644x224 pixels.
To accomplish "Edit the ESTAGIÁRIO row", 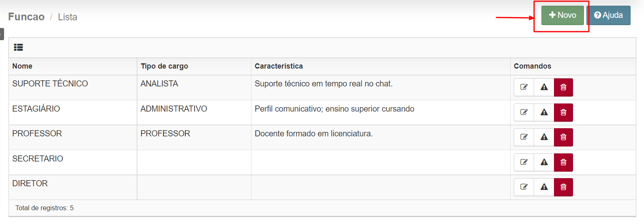I will pyautogui.click(x=524, y=112).
